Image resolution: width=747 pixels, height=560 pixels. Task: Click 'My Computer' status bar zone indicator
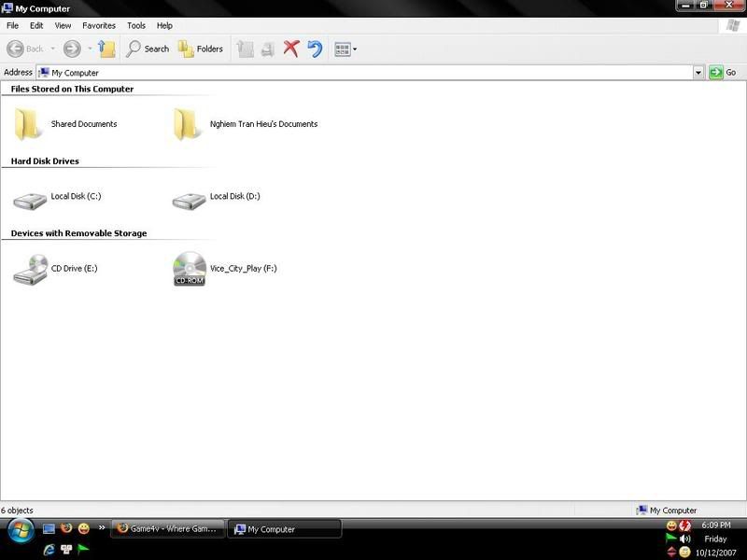[667, 511]
